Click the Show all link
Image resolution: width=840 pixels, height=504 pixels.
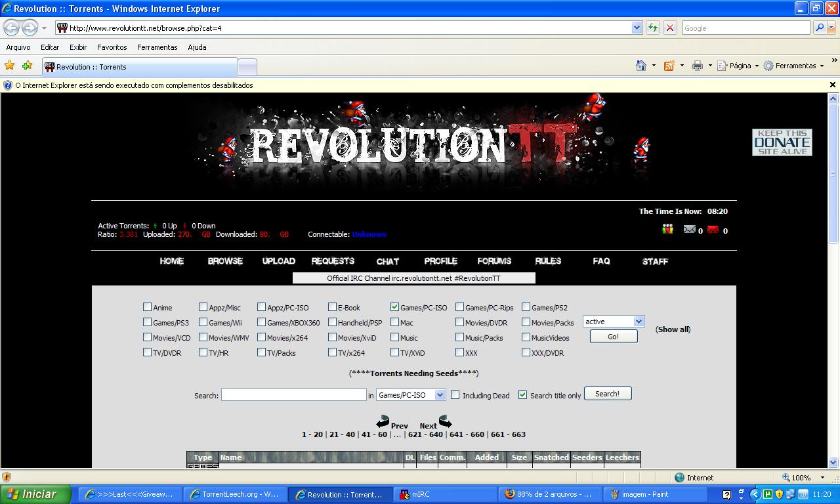pos(673,329)
